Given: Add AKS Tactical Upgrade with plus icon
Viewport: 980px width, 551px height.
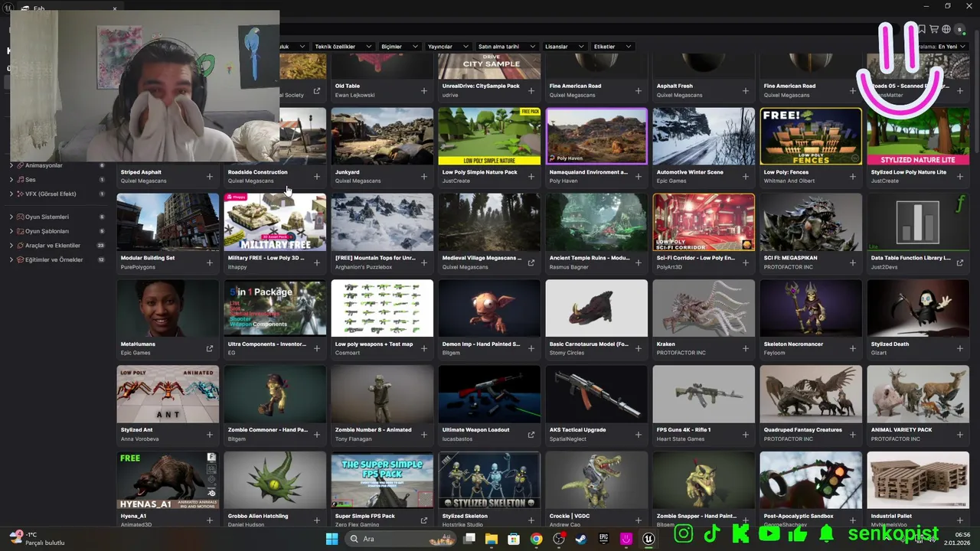Looking at the screenshot, I should pos(639,435).
